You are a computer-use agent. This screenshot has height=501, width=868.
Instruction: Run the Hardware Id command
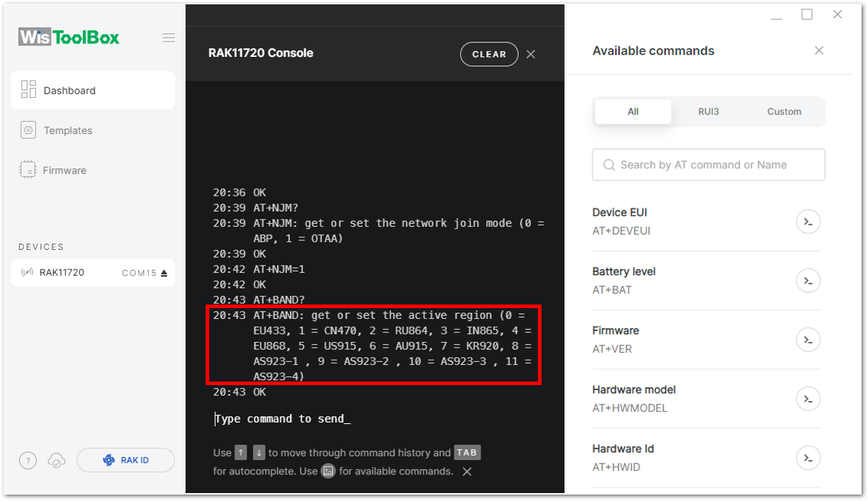808,458
